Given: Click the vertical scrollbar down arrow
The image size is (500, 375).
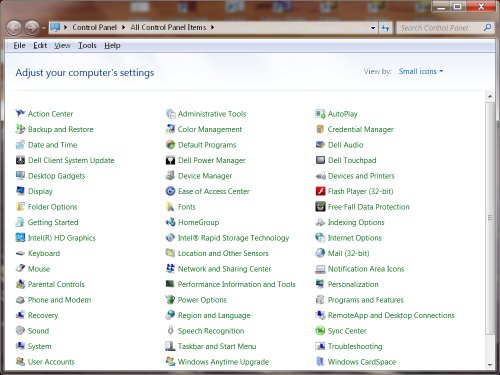Looking at the screenshot, I should click(490, 365).
